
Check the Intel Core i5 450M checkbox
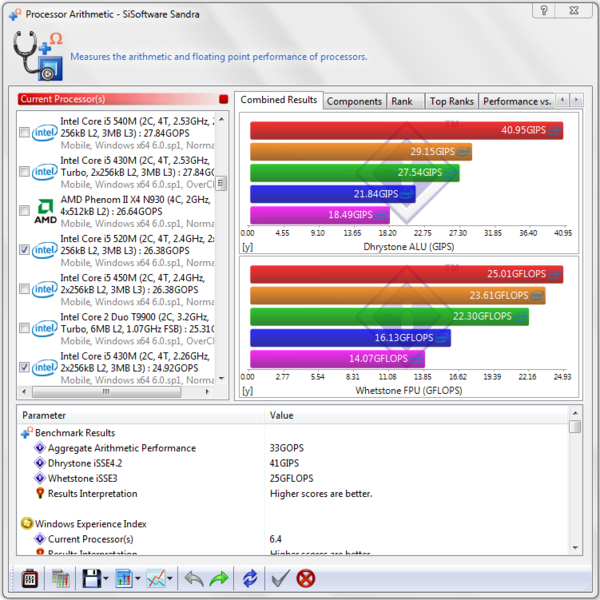24,289
